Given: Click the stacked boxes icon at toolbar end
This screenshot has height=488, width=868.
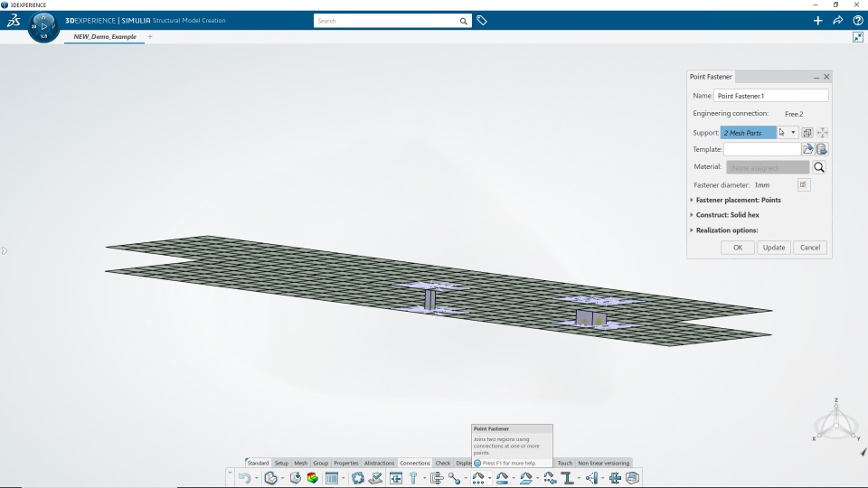Looking at the screenshot, I should pos(632,478).
